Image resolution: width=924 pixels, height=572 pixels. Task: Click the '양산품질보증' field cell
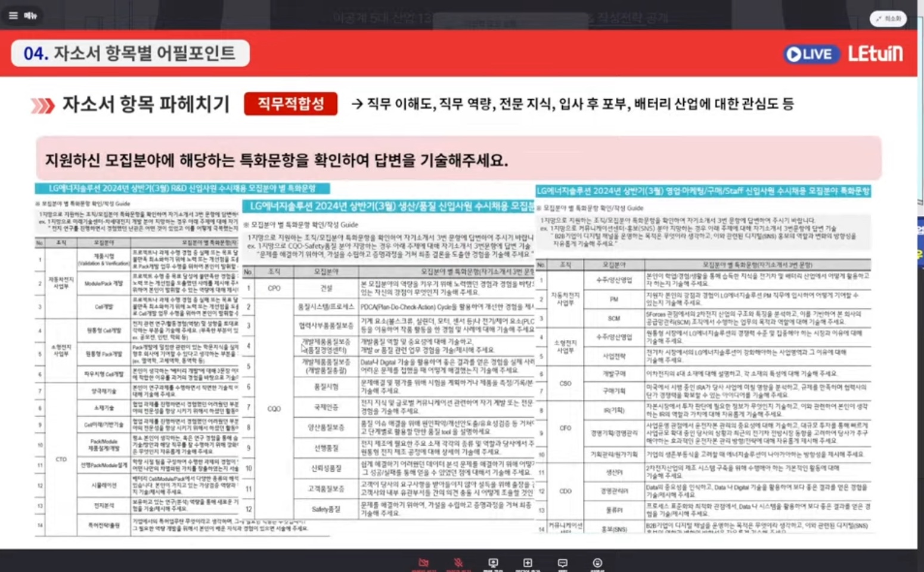pyautogui.click(x=326, y=427)
